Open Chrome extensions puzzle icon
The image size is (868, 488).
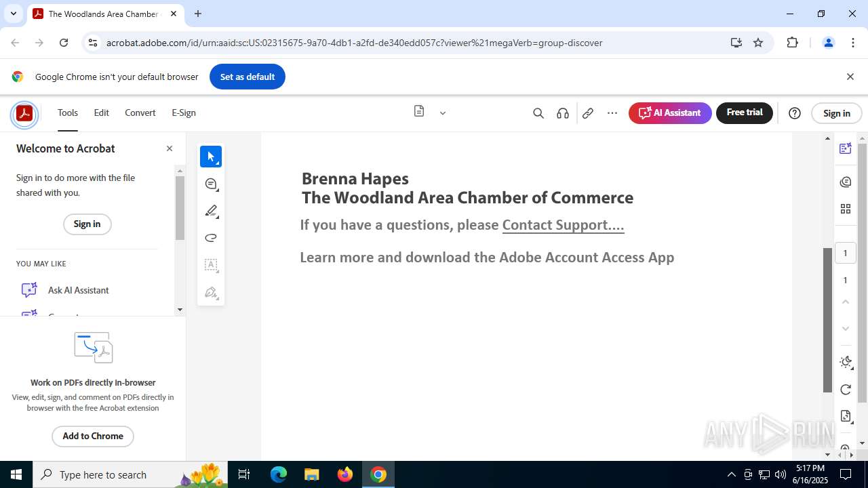pos(792,43)
